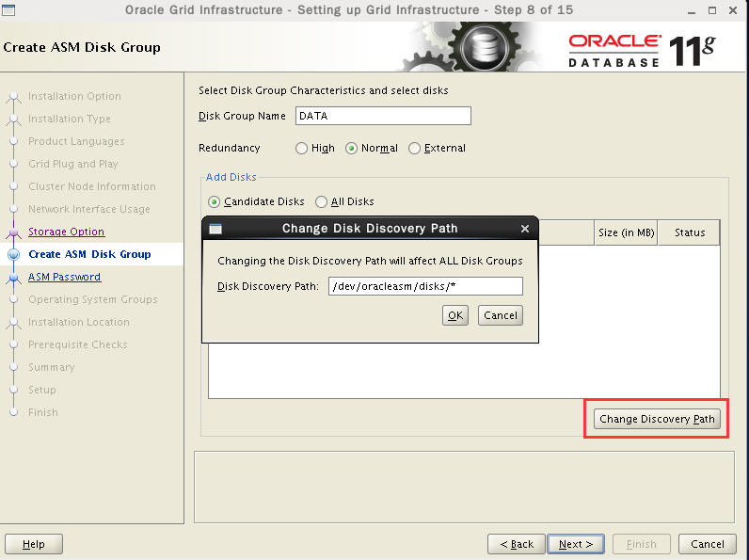Close the Change Disk Discovery Path dialog
This screenshot has height=560, width=749.
[525, 229]
